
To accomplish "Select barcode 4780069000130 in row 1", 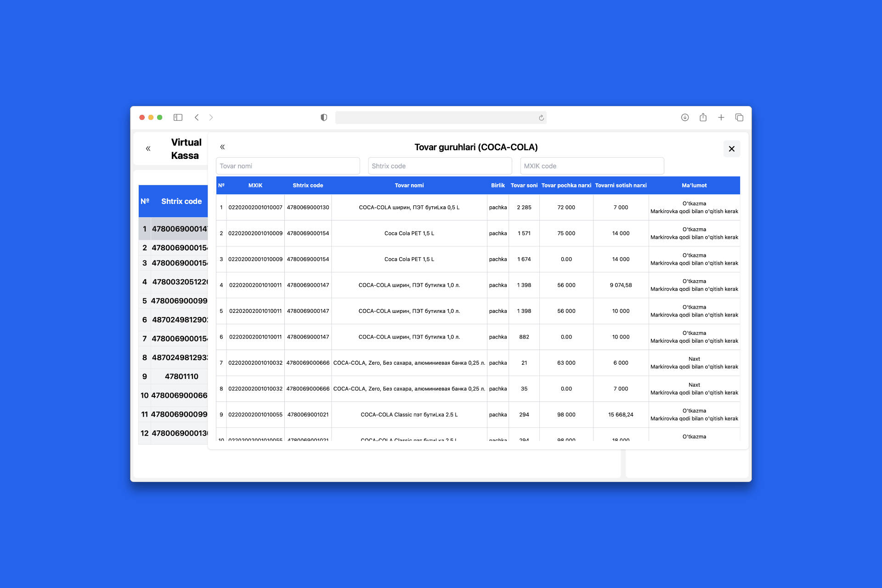I will pos(308,208).
